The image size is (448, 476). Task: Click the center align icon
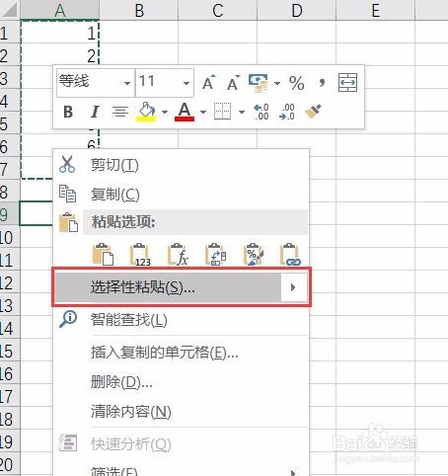[120, 112]
